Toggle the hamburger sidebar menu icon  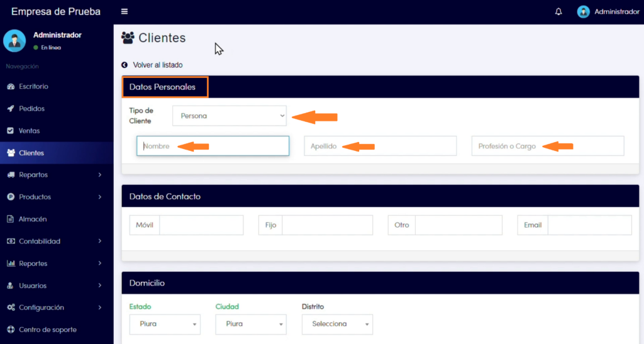pyautogui.click(x=125, y=11)
